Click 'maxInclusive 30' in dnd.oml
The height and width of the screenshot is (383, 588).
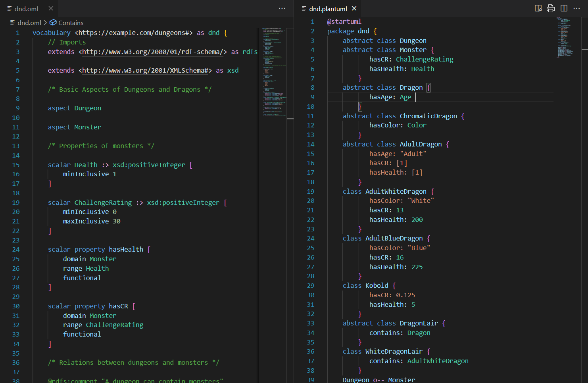coord(92,221)
